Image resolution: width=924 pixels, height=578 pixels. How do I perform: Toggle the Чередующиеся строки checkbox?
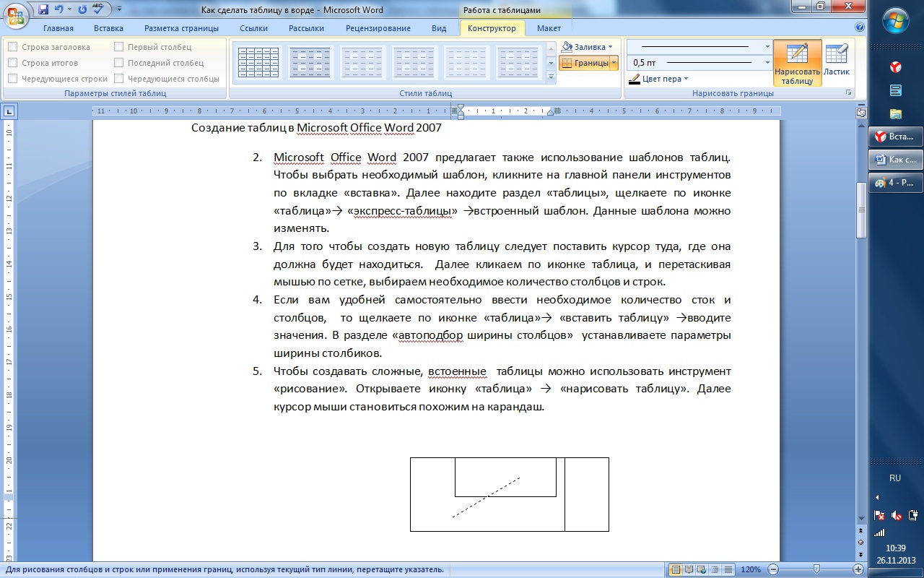pyautogui.click(x=13, y=79)
